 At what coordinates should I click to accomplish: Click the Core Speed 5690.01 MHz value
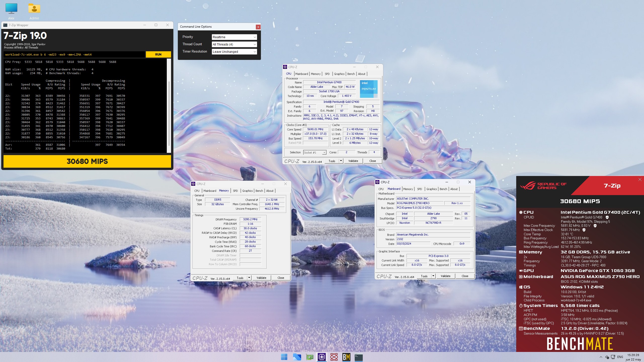coord(315,129)
